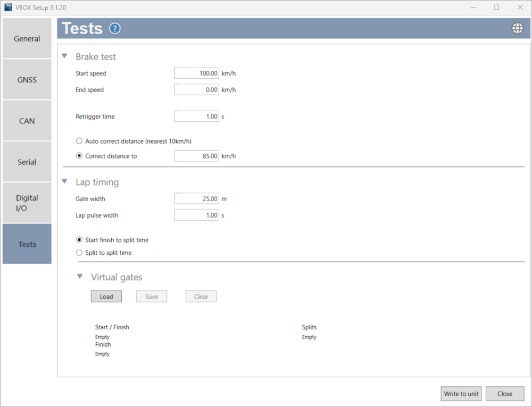Focus the Retrigger time input field
The height and width of the screenshot is (407, 532).
tap(196, 117)
